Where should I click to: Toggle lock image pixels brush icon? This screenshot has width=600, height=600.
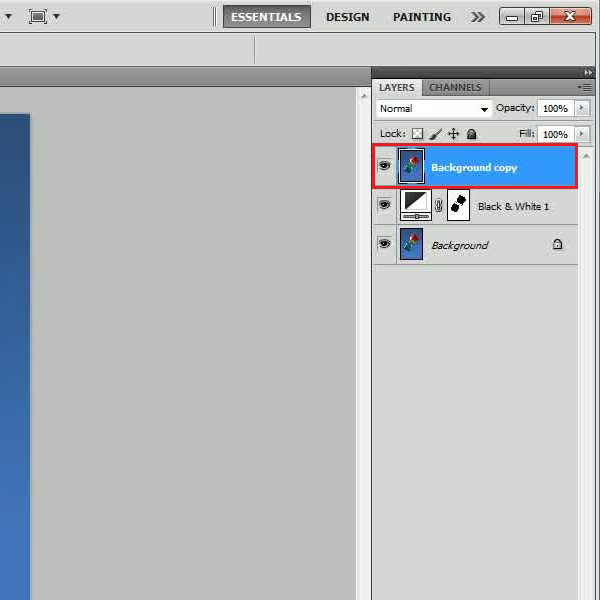pos(435,134)
